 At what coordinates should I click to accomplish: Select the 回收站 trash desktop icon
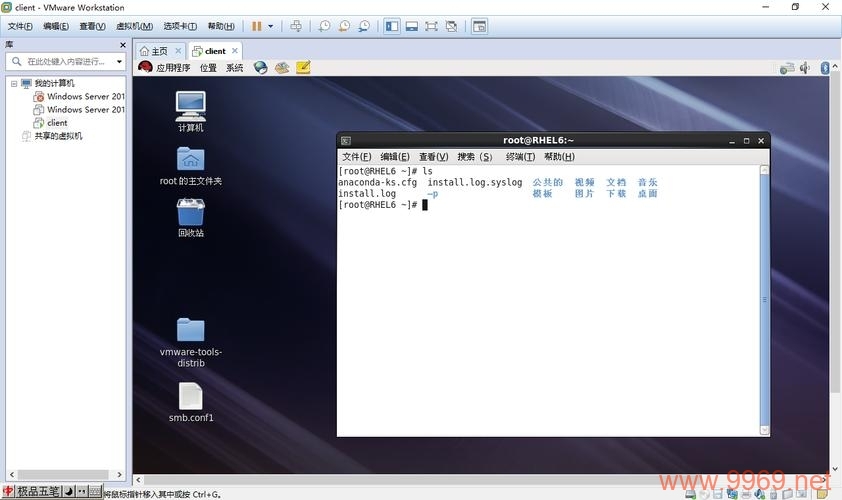coord(191,218)
